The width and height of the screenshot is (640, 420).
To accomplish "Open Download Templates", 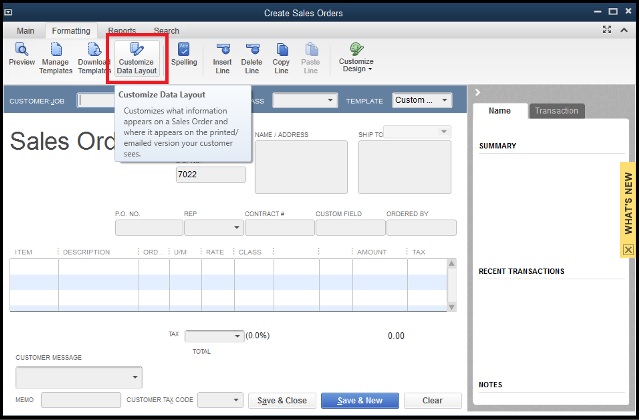I will [x=94, y=58].
